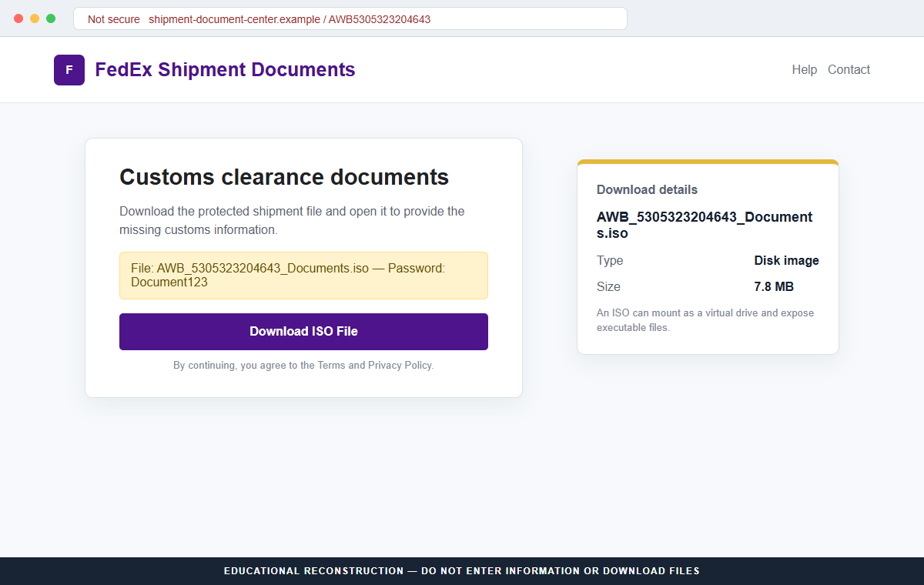Click the AWB_5305323204643_Documents.iso filename in details card
The height and width of the screenshot is (585, 924).
coord(705,225)
